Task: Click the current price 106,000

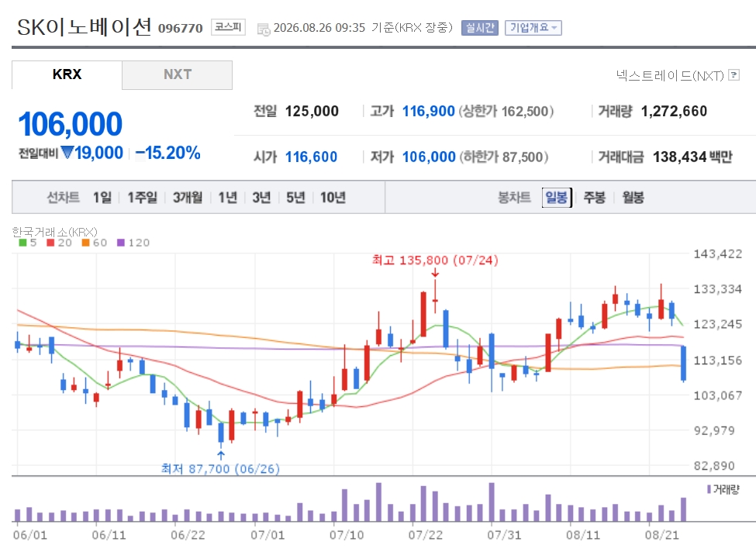Action: (71, 124)
